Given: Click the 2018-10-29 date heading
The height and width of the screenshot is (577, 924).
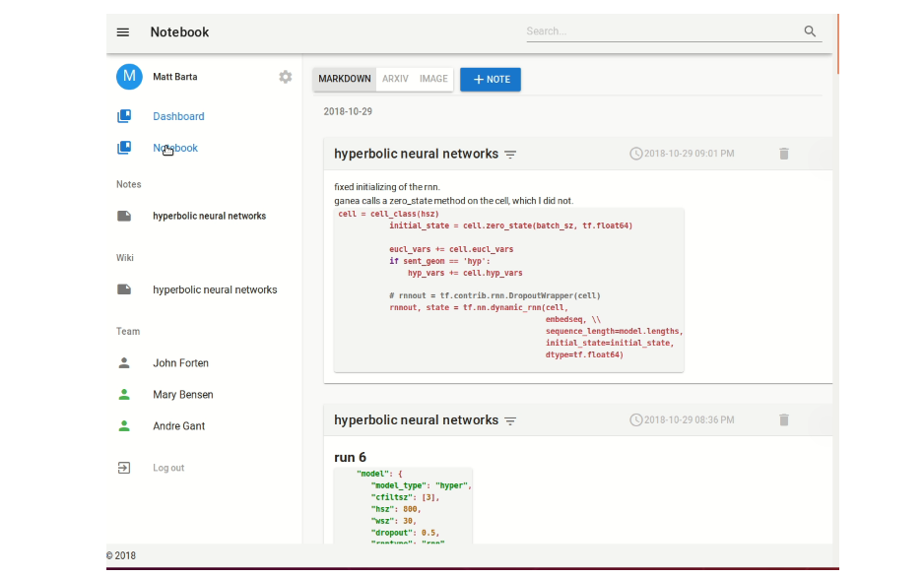Looking at the screenshot, I should coord(348,112).
